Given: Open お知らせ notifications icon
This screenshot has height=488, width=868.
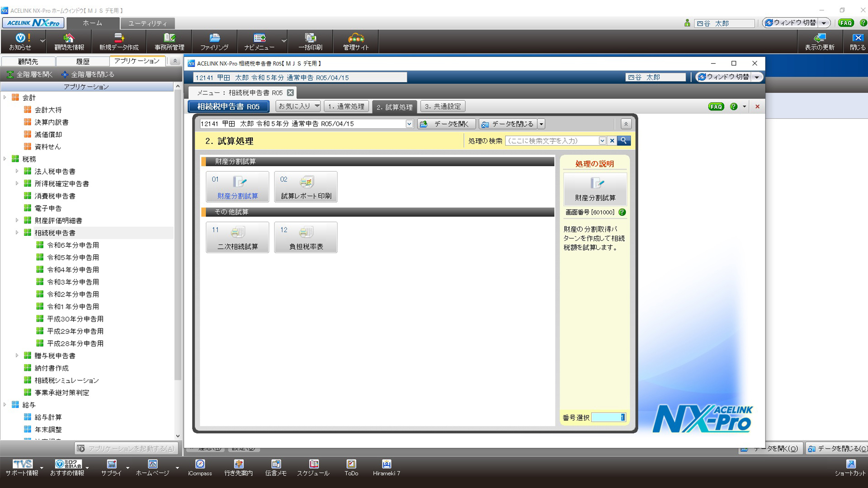Looking at the screenshot, I should pyautogui.click(x=20, y=42).
